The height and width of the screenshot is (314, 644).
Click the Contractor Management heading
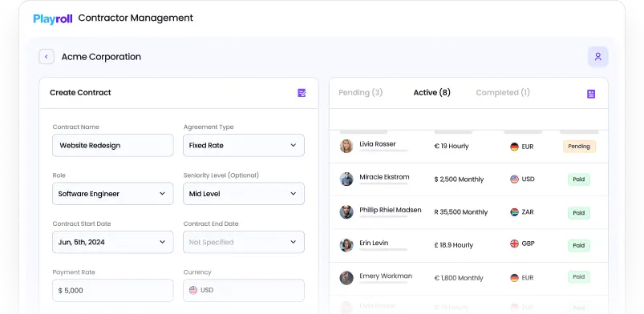coord(136,18)
